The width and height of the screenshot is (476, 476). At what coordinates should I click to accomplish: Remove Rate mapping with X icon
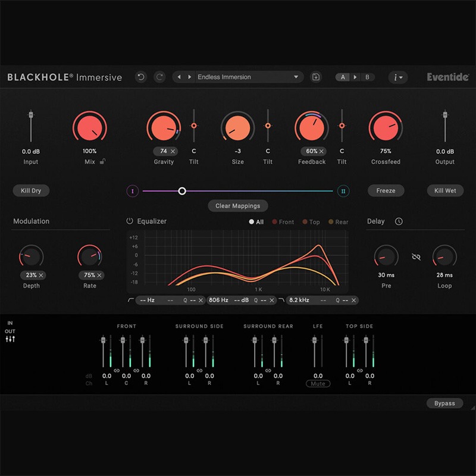(x=99, y=275)
